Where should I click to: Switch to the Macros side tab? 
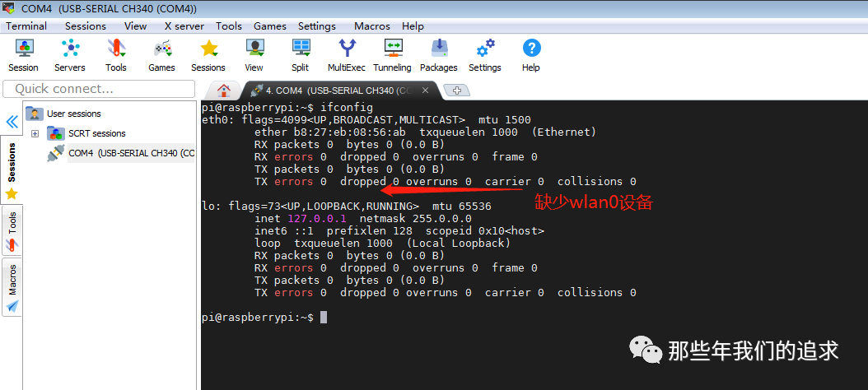(x=12, y=288)
